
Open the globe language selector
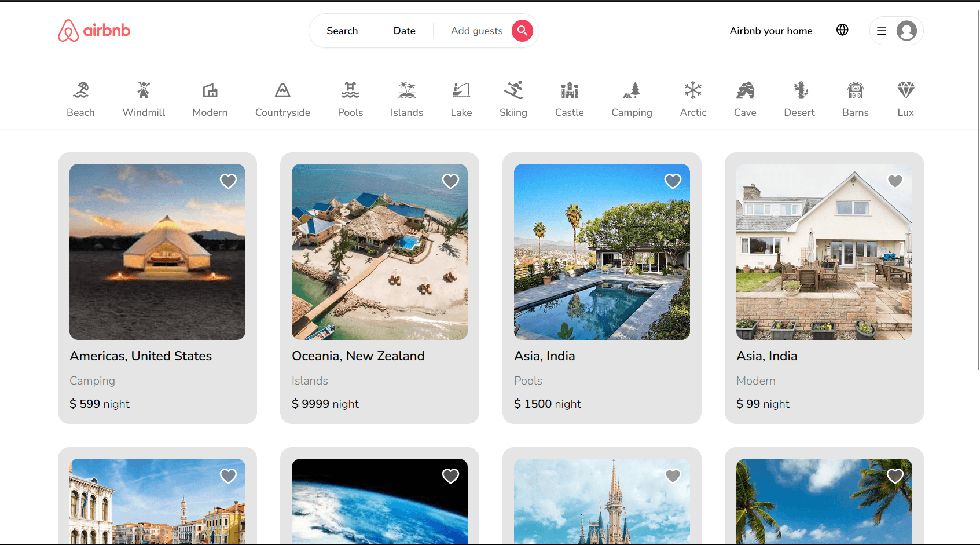point(842,30)
